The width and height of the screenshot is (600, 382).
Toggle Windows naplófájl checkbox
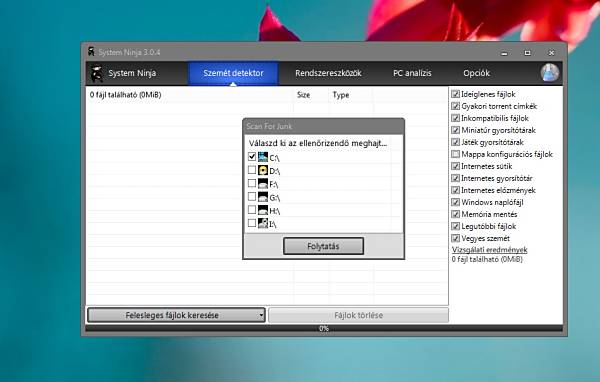(455, 202)
